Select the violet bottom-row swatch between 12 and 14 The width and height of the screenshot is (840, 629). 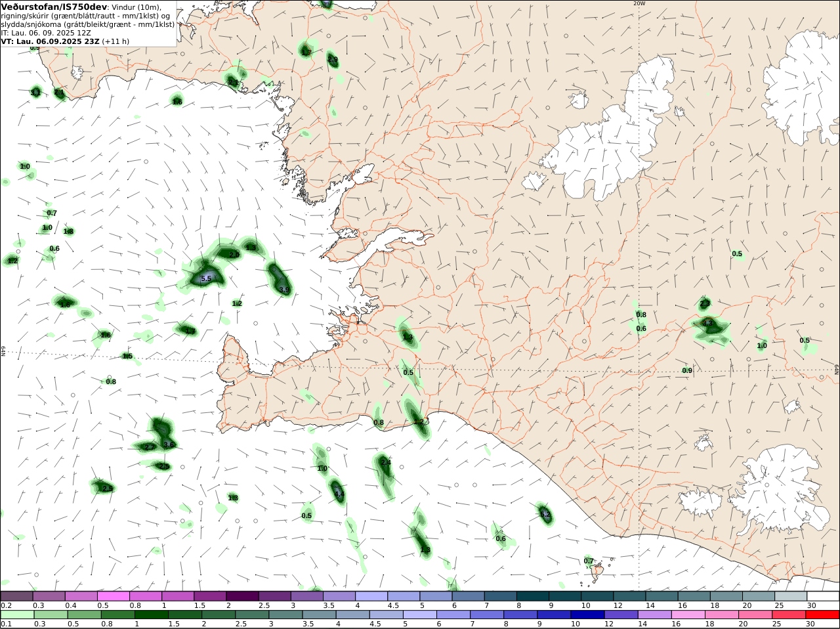tap(619, 615)
